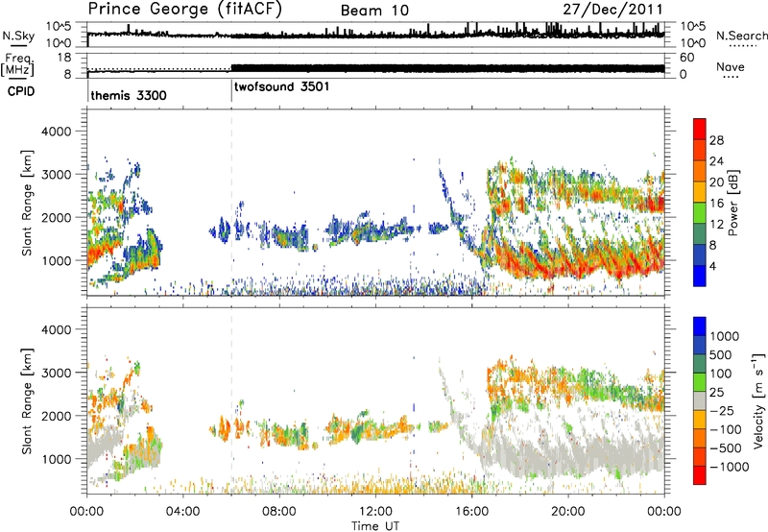Click the "12:00" time tick label

coord(375,512)
